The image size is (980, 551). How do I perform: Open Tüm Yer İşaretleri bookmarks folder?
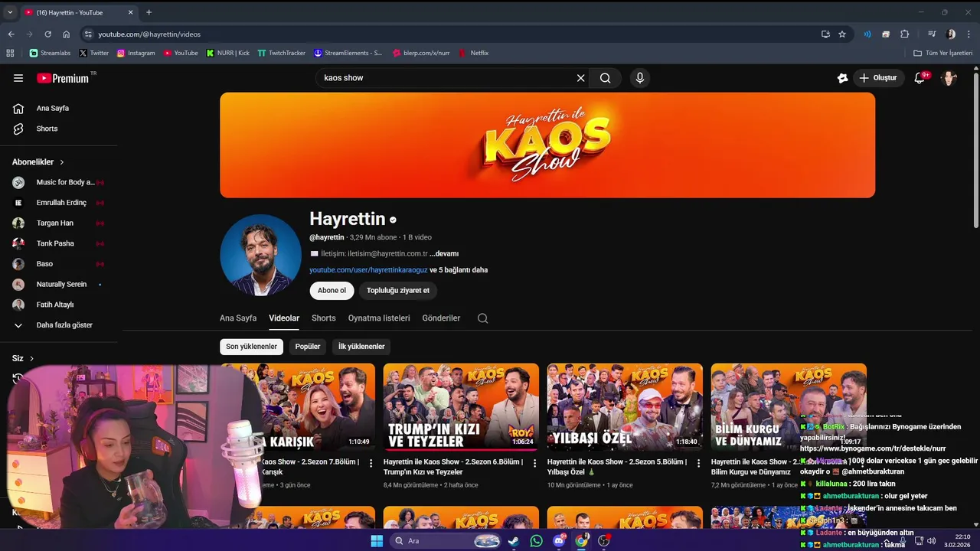point(942,53)
